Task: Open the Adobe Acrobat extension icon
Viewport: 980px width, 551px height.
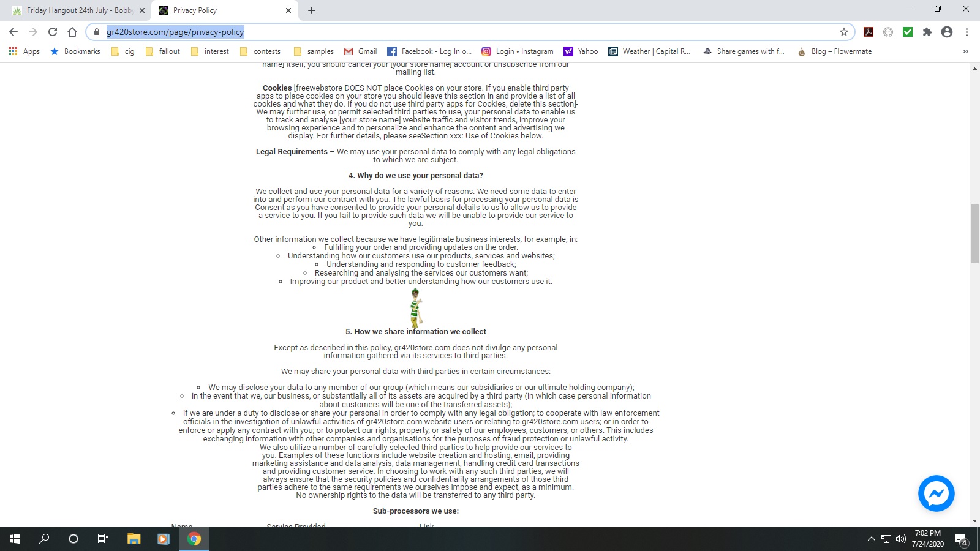Action: (868, 32)
